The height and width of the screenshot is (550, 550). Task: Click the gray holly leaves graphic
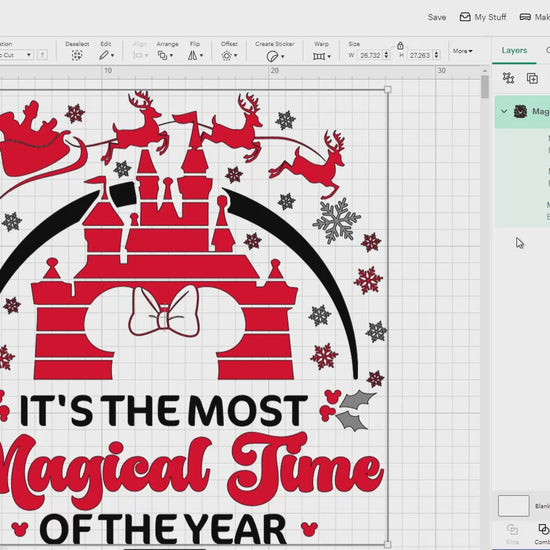355,410
